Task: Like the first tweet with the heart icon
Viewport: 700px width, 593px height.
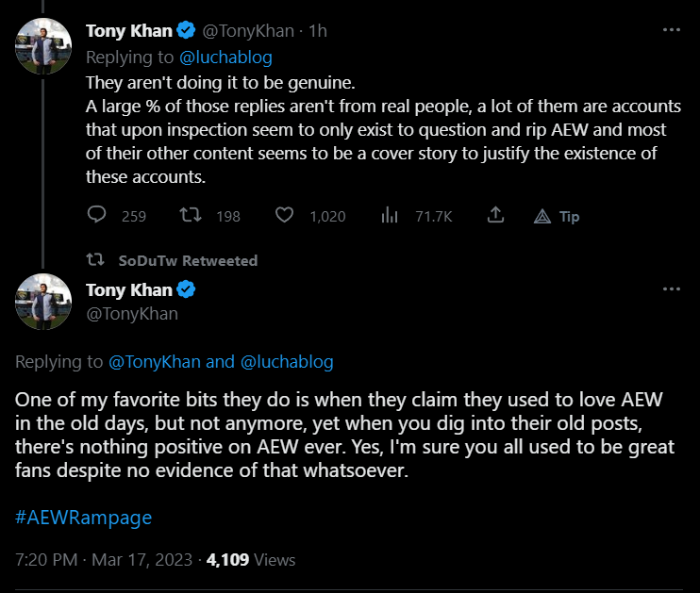Action: point(284,216)
